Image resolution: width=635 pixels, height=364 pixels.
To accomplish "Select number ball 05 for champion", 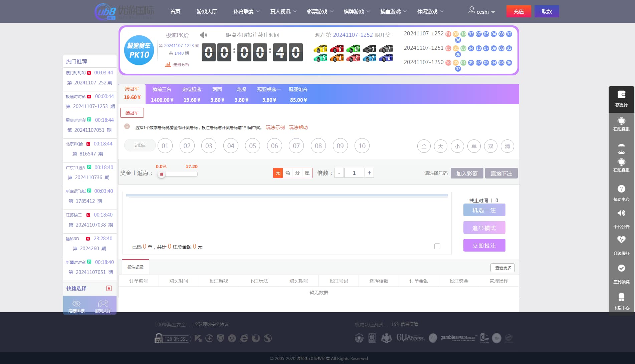I will (x=252, y=146).
